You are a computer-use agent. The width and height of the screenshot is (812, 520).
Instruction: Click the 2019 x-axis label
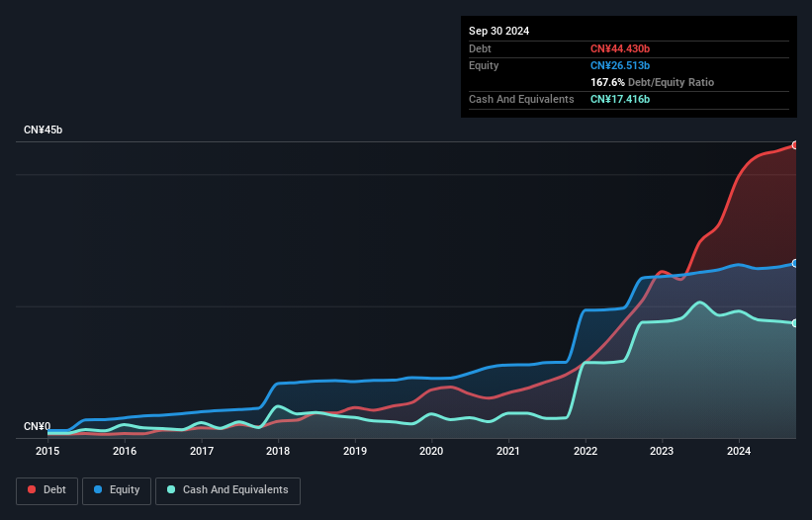click(355, 451)
